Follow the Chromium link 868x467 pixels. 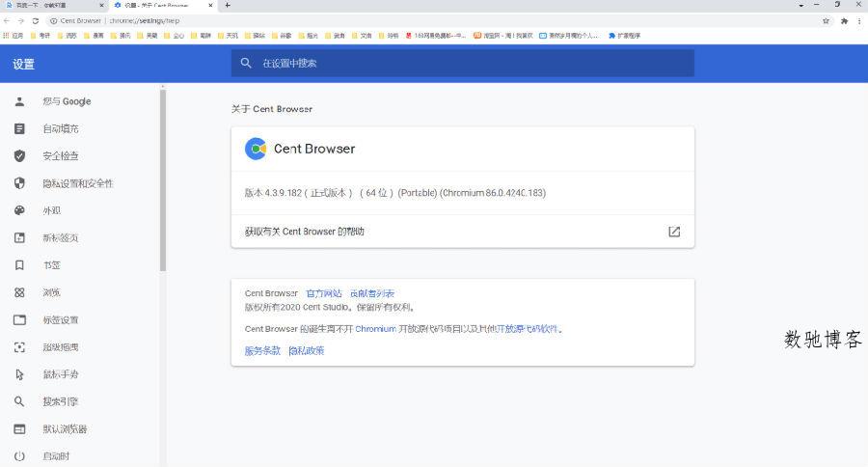coord(375,328)
